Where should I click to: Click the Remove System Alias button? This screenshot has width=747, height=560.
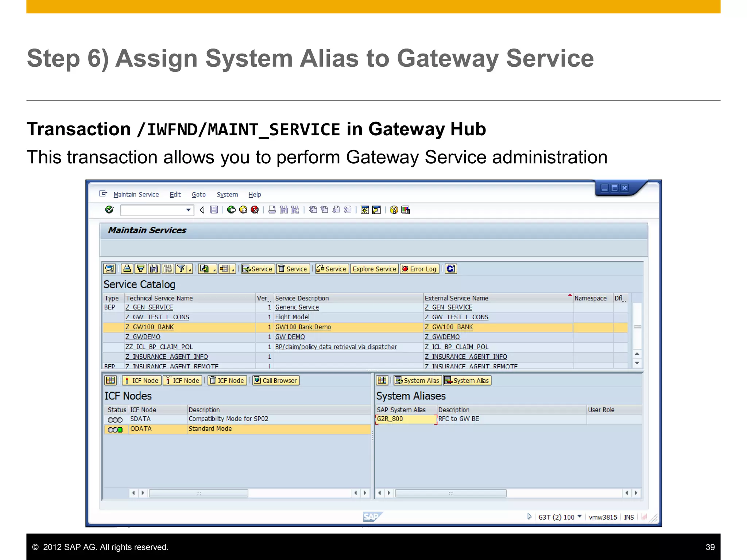467,380
